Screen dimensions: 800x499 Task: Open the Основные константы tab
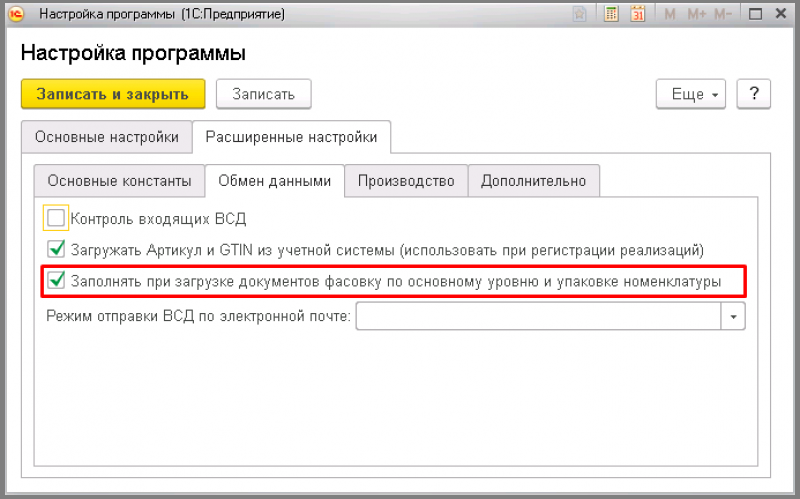pyautogui.click(x=119, y=181)
